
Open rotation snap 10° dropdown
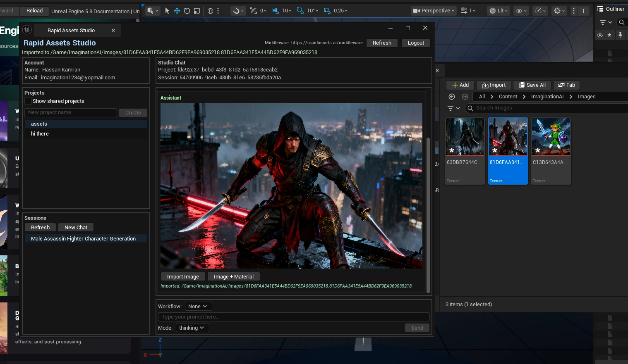(313, 11)
